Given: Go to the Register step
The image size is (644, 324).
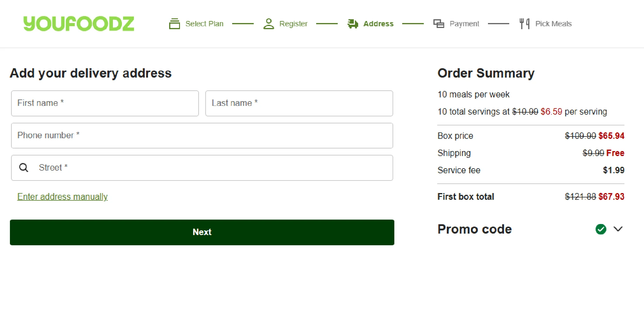Looking at the screenshot, I should [293, 24].
